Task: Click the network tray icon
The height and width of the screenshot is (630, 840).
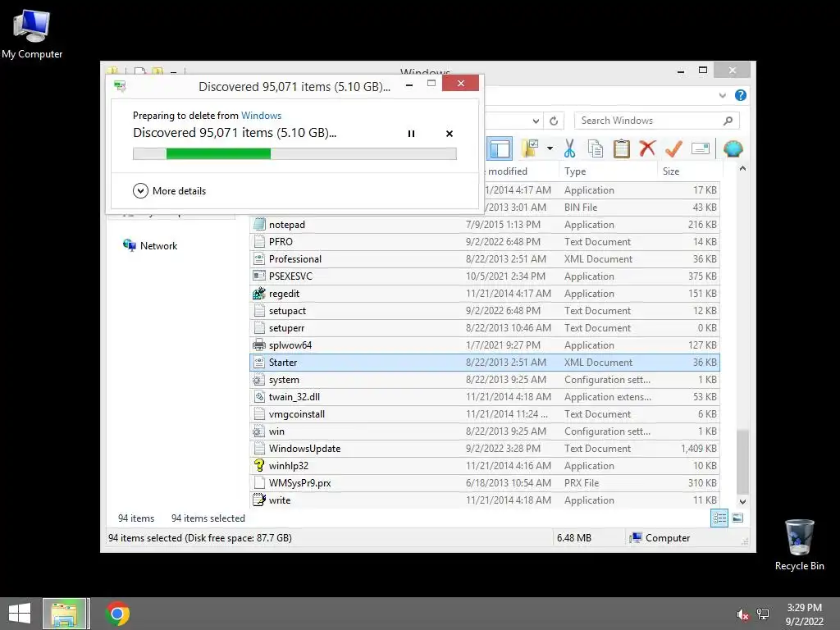Action: [763, 614]
